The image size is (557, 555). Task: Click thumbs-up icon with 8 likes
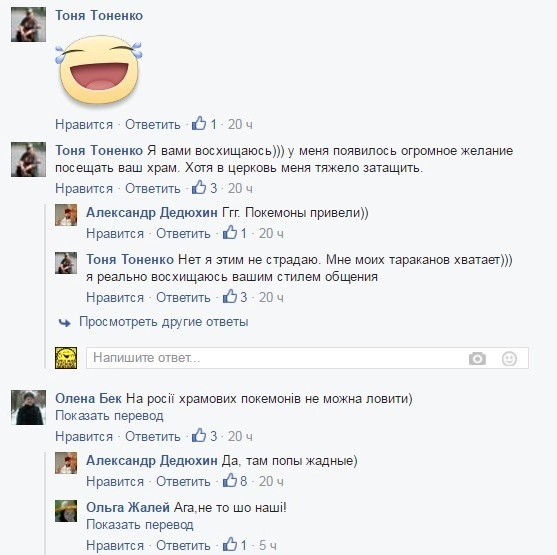(x=230, y=481)
